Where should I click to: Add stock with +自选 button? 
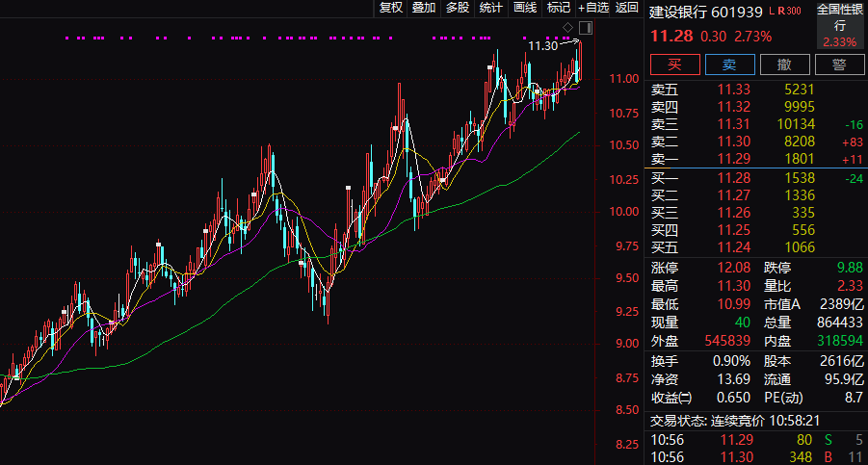[592, 8]
